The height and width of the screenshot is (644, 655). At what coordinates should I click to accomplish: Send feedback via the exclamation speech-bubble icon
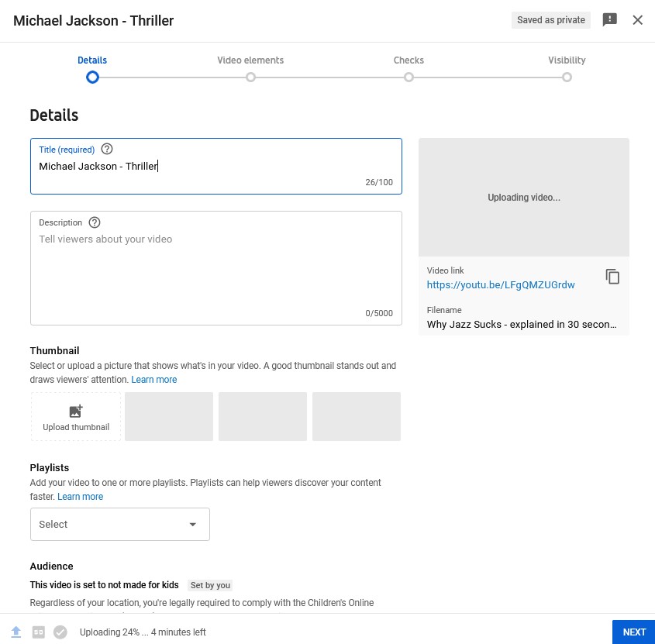[x=609, y=19]
